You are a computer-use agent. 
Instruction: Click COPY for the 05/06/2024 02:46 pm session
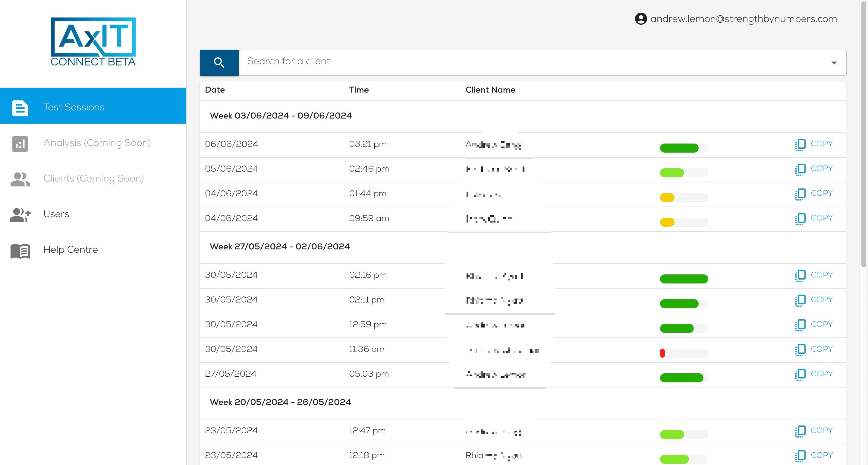pyautogui.click(x=821, y=168)
